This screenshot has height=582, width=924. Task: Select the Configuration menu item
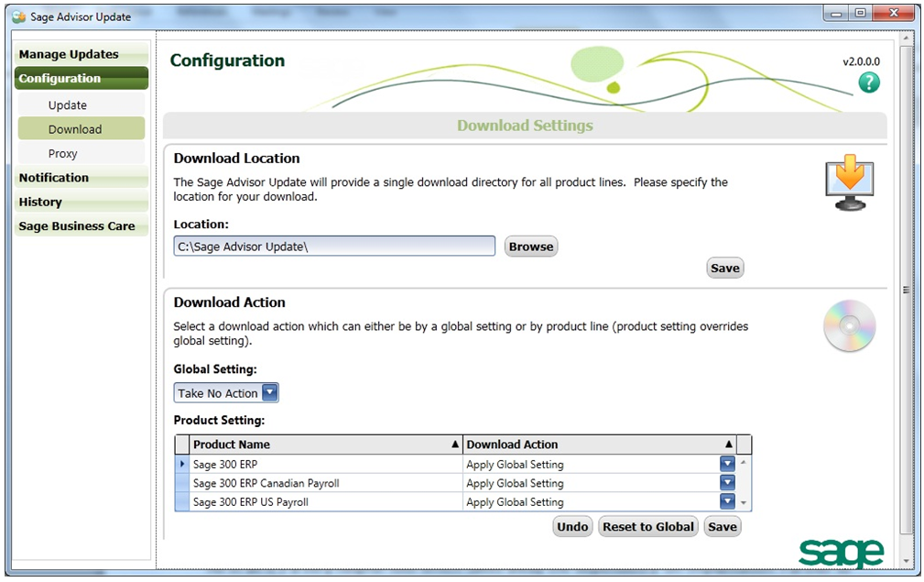pyautogui.click(x=82, y=79)
